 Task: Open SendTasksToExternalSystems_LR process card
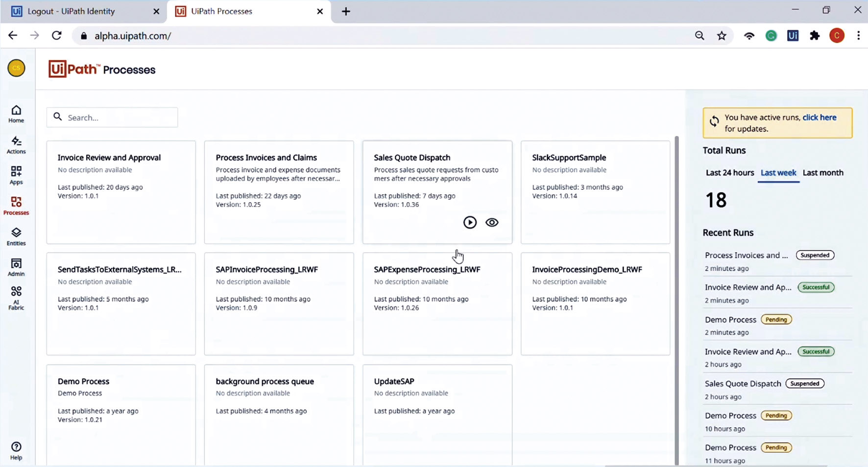pyautogui.click(x=121, y=304)
